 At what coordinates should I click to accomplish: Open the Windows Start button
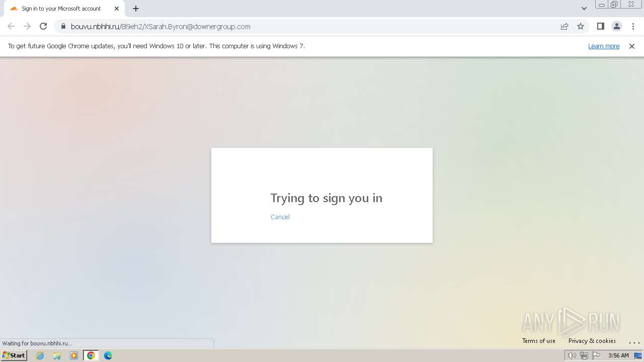pyautogui.click(x=14, y=355)
